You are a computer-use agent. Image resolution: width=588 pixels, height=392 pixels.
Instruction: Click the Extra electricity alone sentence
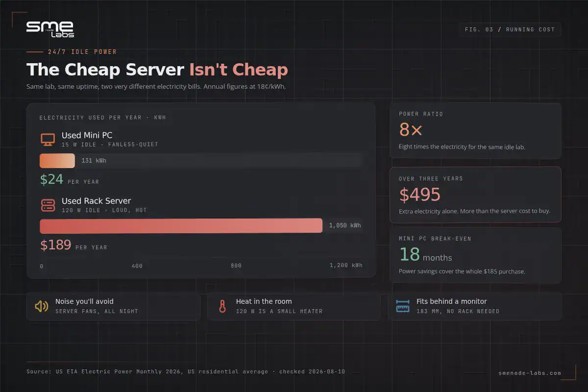tap(474, 211)
